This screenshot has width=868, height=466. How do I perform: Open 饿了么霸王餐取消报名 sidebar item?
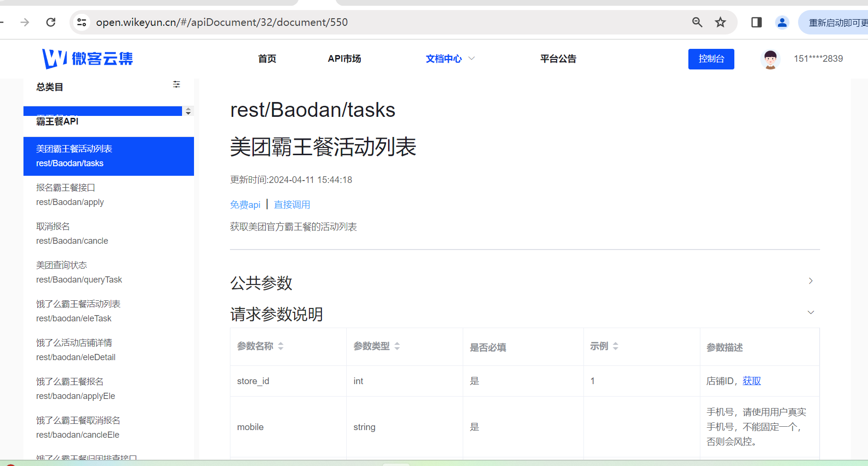tap(109, 428)
